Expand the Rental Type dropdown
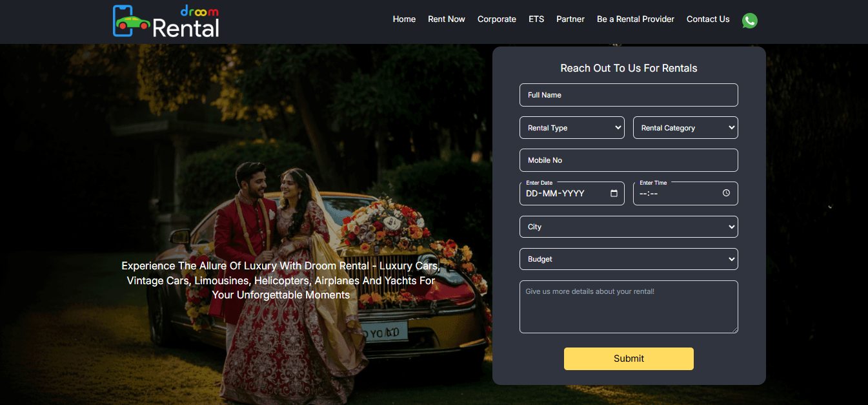This screenshot has width=868, height=405. tap(572, 127)
